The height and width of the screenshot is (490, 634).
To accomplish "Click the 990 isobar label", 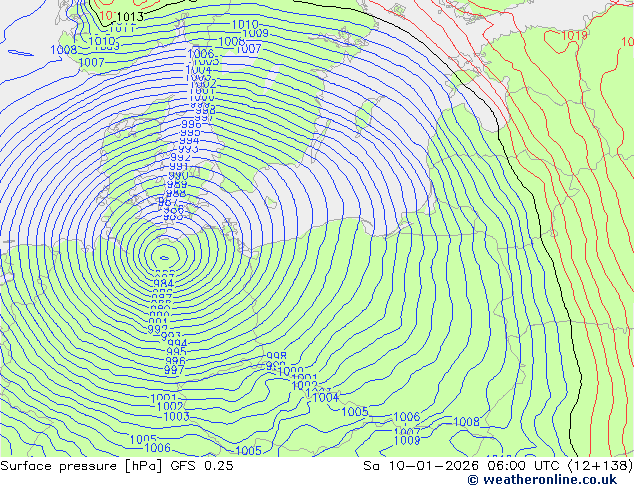I will tap(178, 176).
